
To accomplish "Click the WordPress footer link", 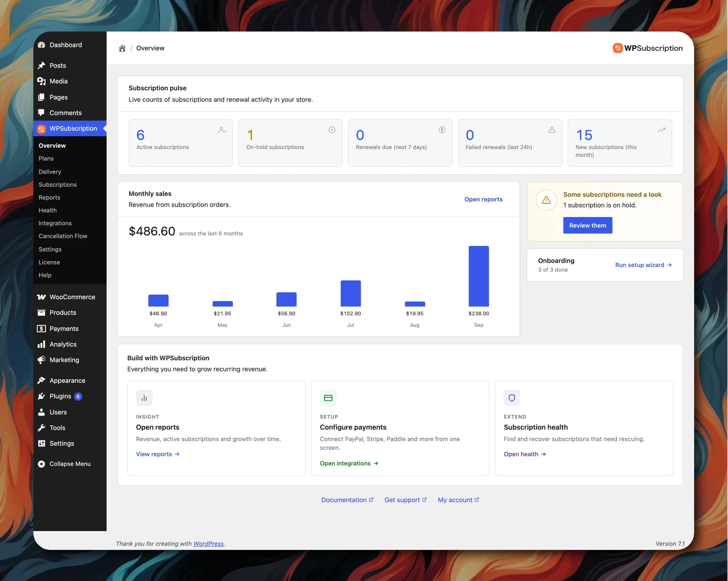I will [x=208, y=543].
